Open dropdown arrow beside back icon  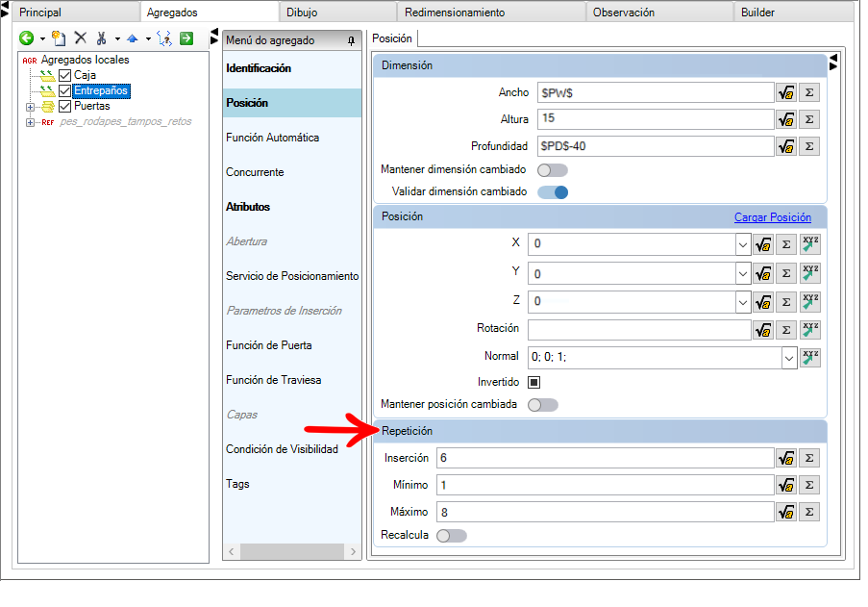[x=42, y=38]
